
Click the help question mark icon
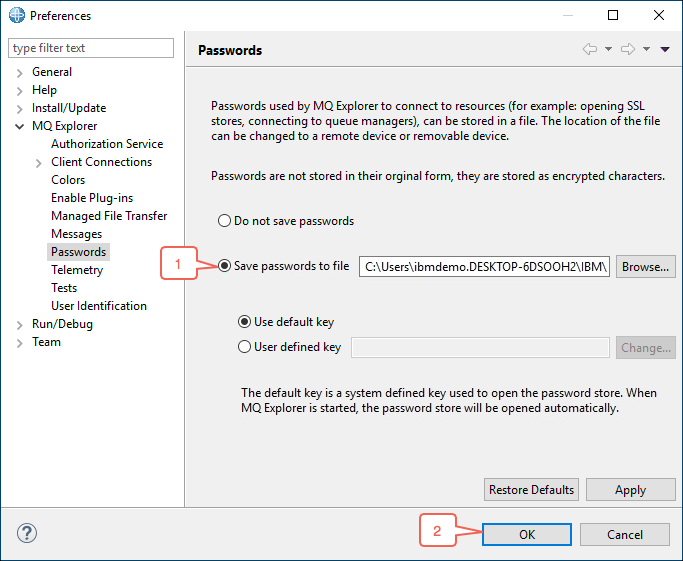27,533
